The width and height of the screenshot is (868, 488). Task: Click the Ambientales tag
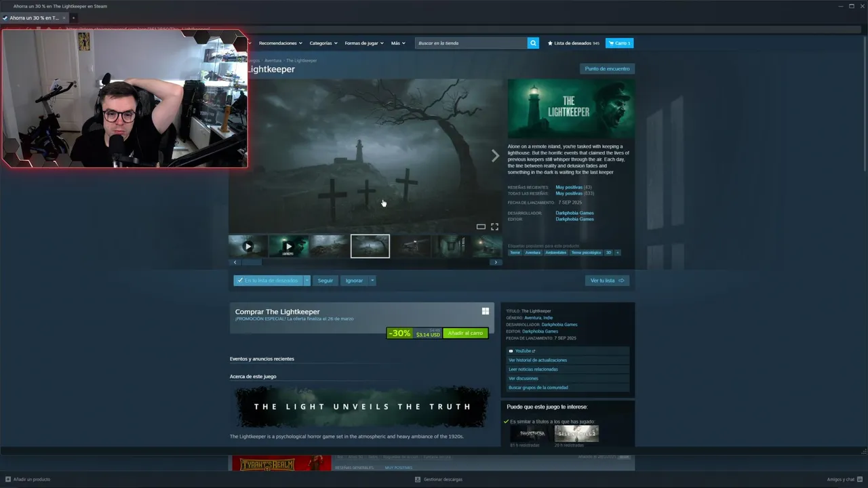coord(556,252)
